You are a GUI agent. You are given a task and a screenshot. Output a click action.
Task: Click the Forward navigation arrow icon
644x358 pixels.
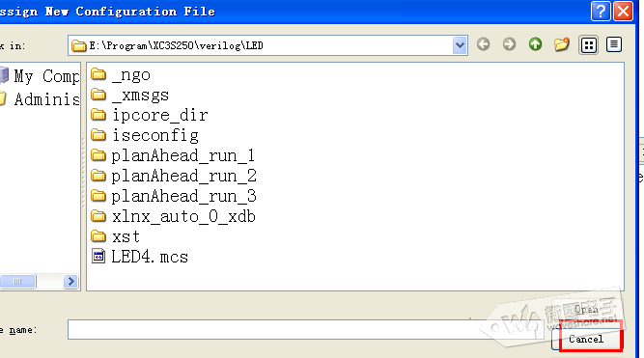point(509,44)
